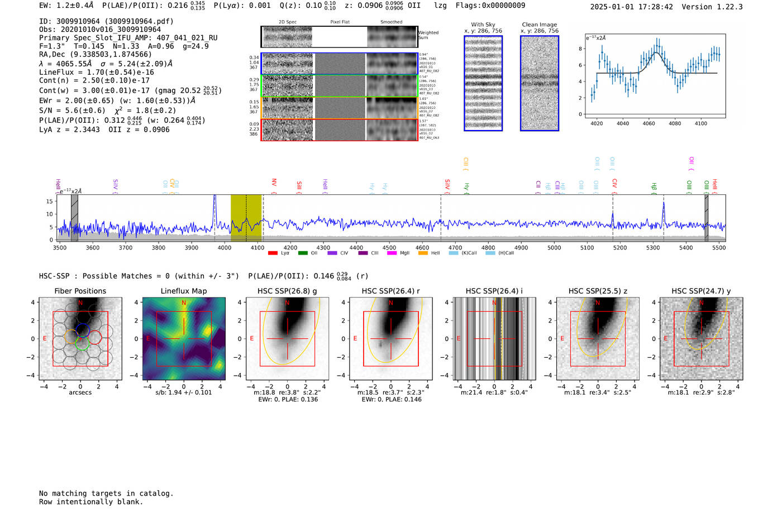782x532 pixels.
Task: Click the emission peak near 5330 Å
Action: click(664, 213)
